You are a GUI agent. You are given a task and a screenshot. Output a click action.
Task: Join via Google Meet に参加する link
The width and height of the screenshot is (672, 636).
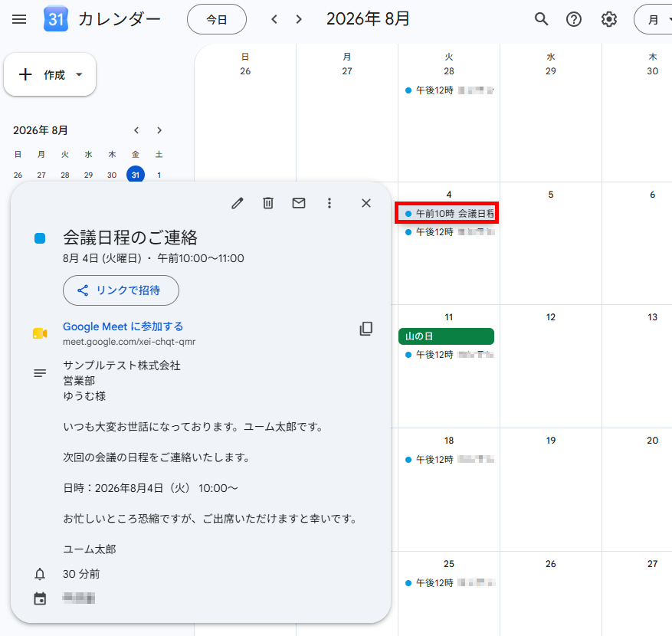click(123, 326)
